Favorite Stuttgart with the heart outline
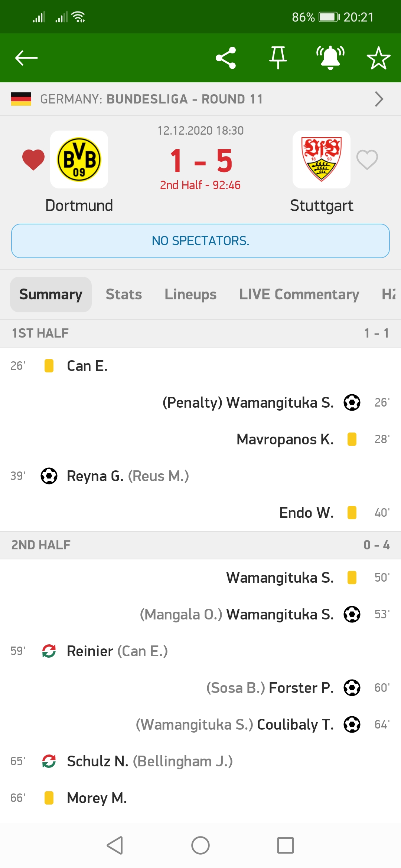Viewport: 401px width, 868px height. (367, 159)
